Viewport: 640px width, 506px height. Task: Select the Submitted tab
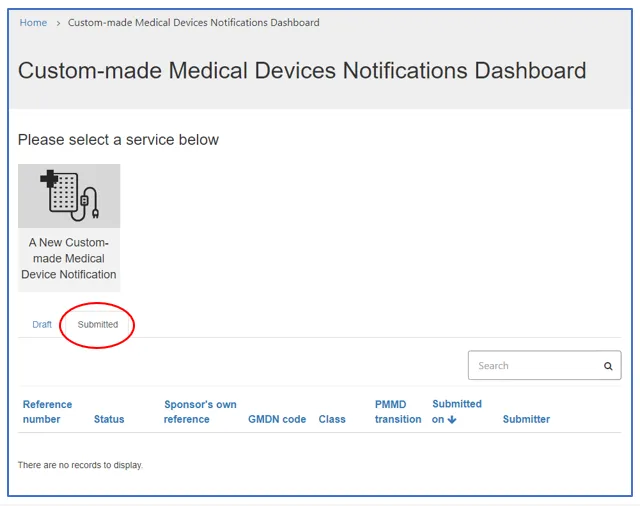(x=98, y=325)
